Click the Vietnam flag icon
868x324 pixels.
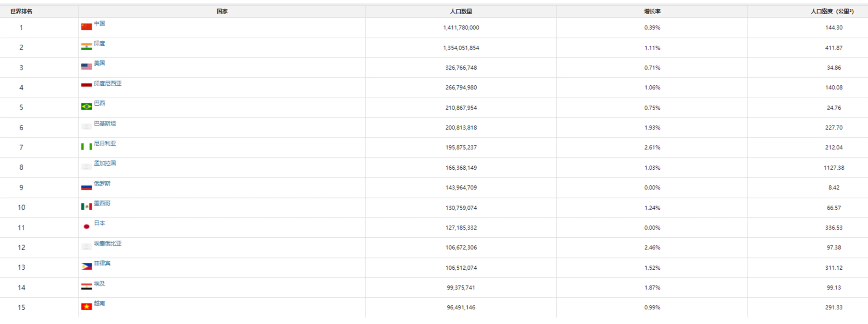86,307
